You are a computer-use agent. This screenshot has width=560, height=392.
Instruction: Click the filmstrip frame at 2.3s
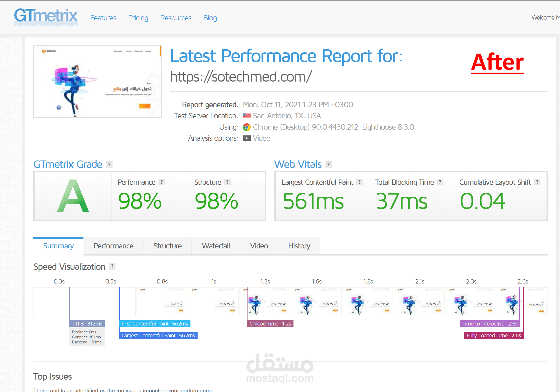pyautogui.click(x=471, y=301)
